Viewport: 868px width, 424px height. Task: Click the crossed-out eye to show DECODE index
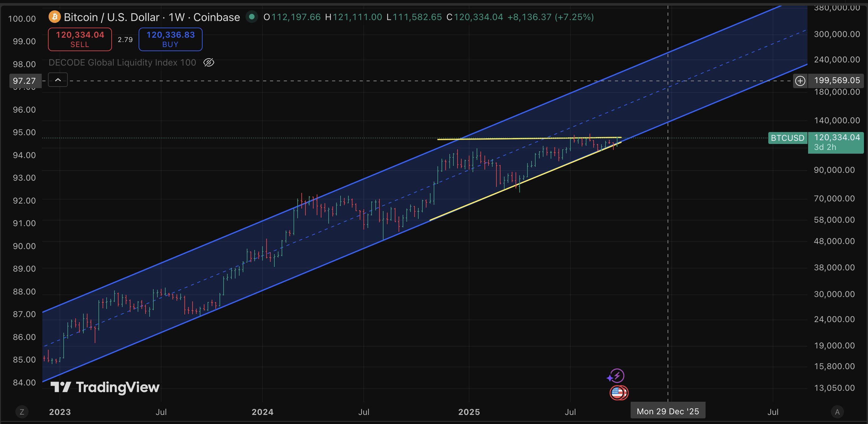point(209,62)
